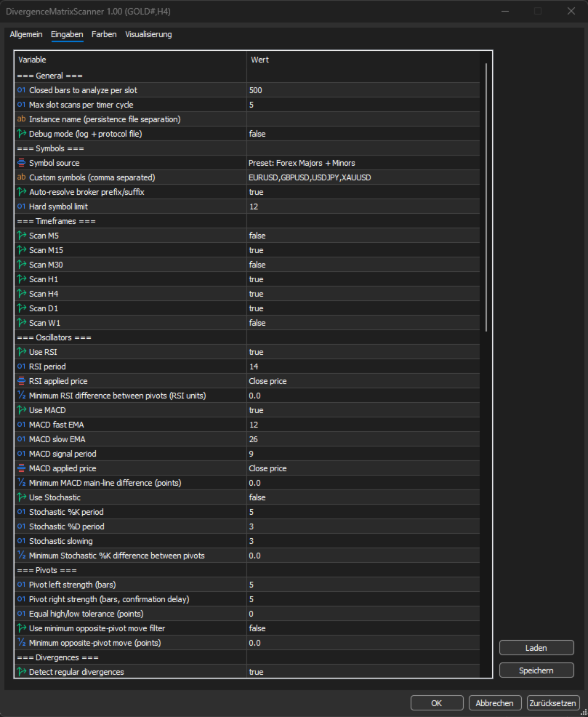
Task: Edit empty Instance name value field
Action: [363, 119]
